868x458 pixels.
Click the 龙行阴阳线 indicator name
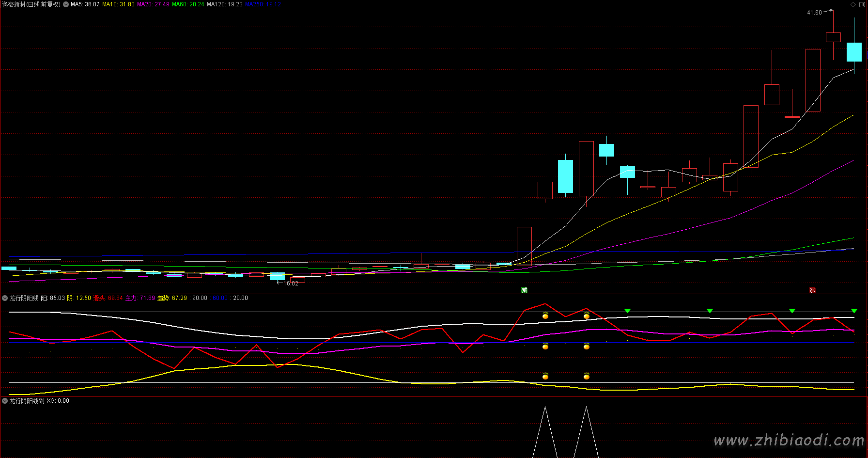click(x=24, y=298)
